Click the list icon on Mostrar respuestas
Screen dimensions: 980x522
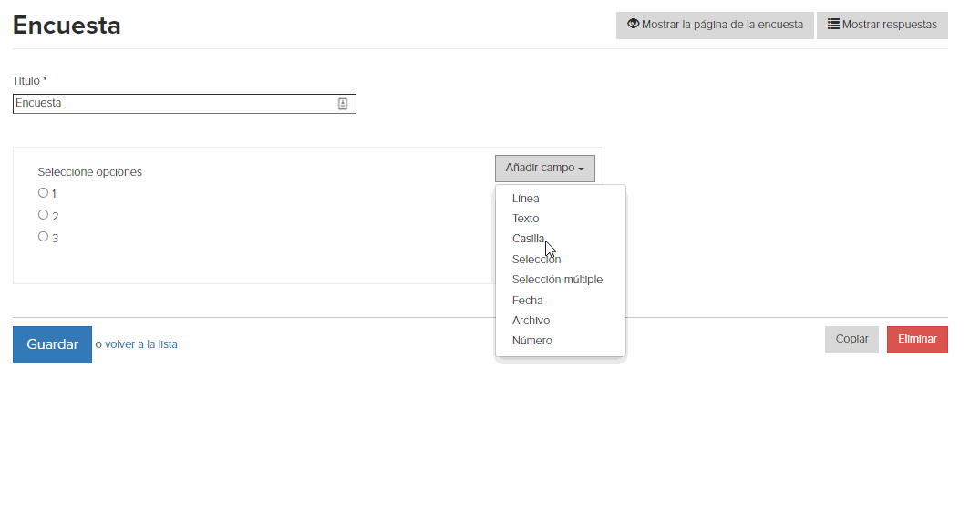833,24
